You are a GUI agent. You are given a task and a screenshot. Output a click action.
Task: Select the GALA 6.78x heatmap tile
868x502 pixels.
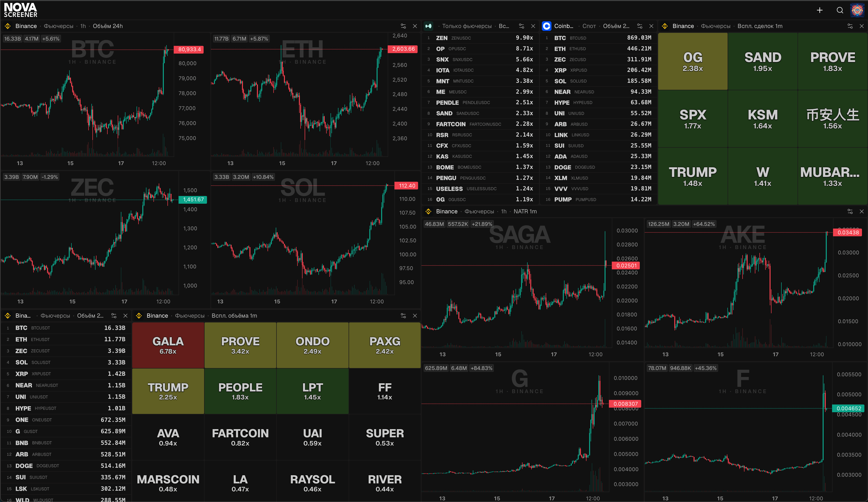pos(168,345)
